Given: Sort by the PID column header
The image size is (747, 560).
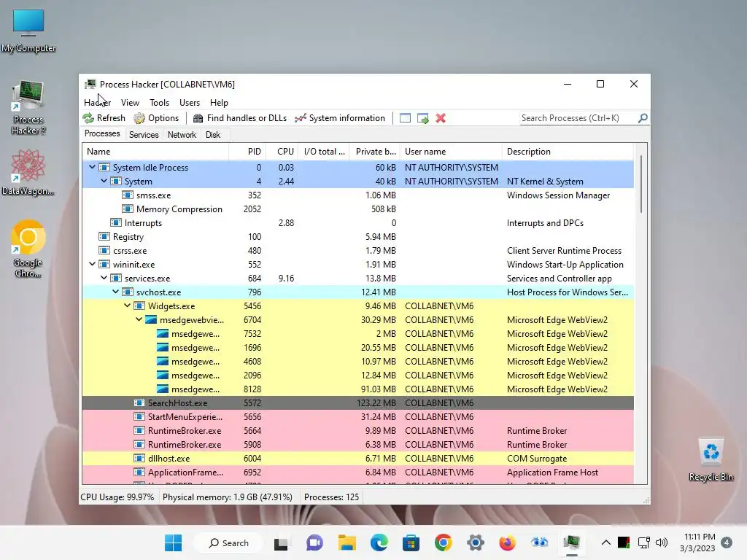Looking at the screenshot, I should point(247,152).
